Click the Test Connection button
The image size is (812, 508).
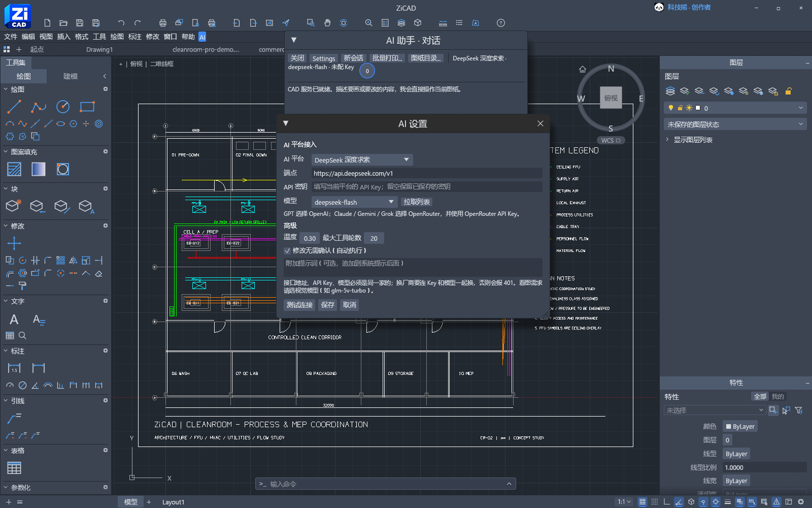(x=299, y=305)
